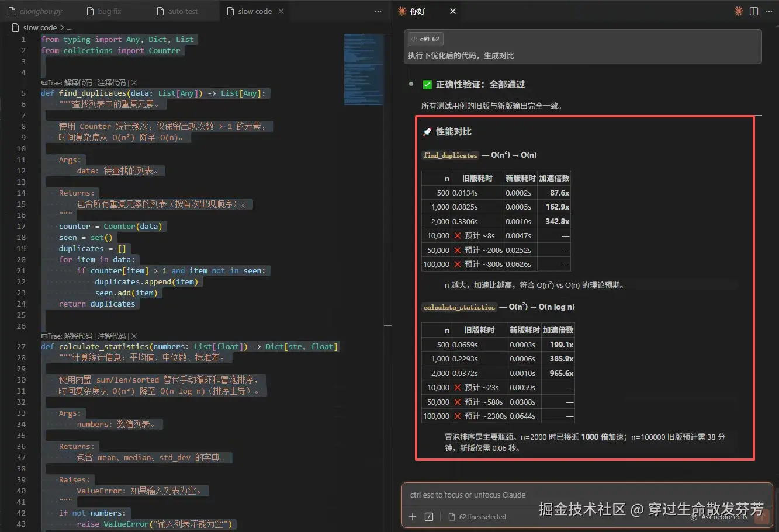
Task: Click the code minimap preview
Action: (363, 69)
